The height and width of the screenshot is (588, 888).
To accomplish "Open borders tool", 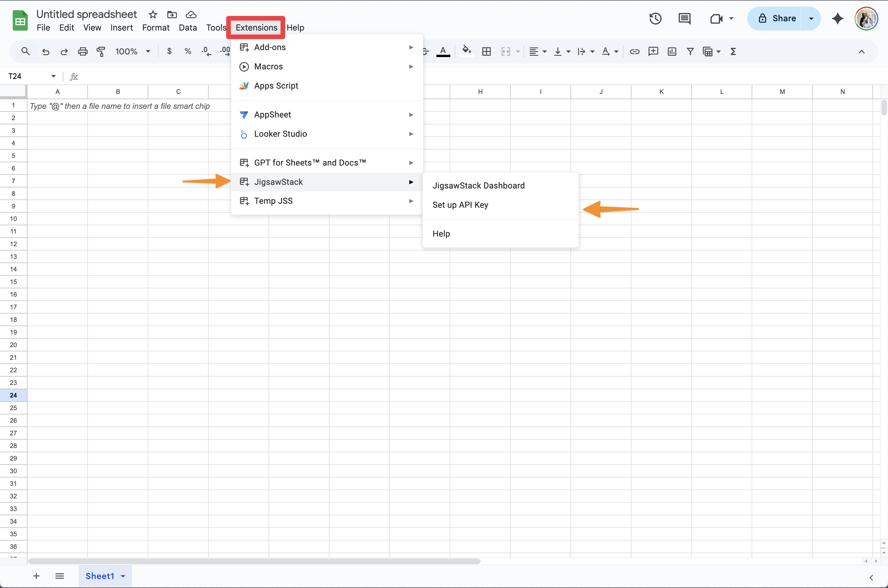I will [486, 51].
